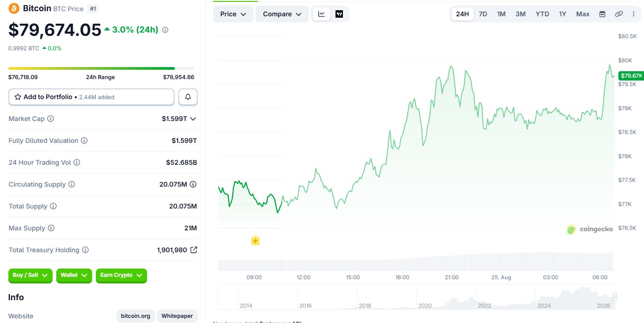This screenshot has width=644, height=323.
Task: Open the Market Cap info icon
Action: tap(51, 119)
